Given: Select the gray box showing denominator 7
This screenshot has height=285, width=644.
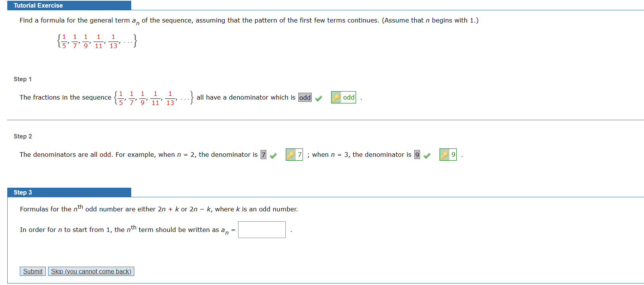Looking at the screenshot, I should point(262,155).
